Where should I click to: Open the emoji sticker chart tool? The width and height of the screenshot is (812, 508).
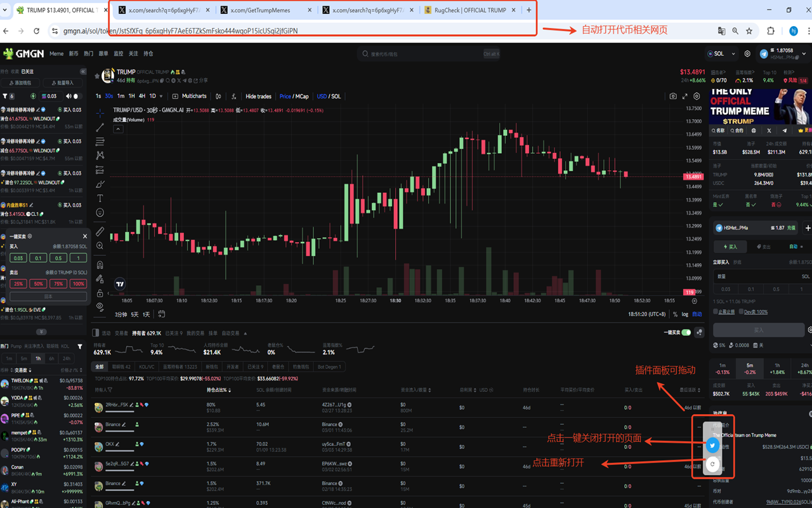pos(100,213)
